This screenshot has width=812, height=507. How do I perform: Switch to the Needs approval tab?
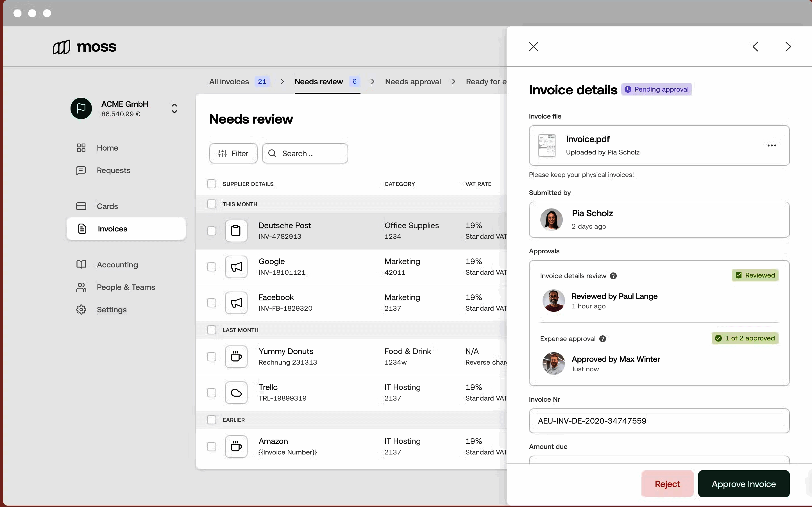pyautogui.click(x=413, y=81)
